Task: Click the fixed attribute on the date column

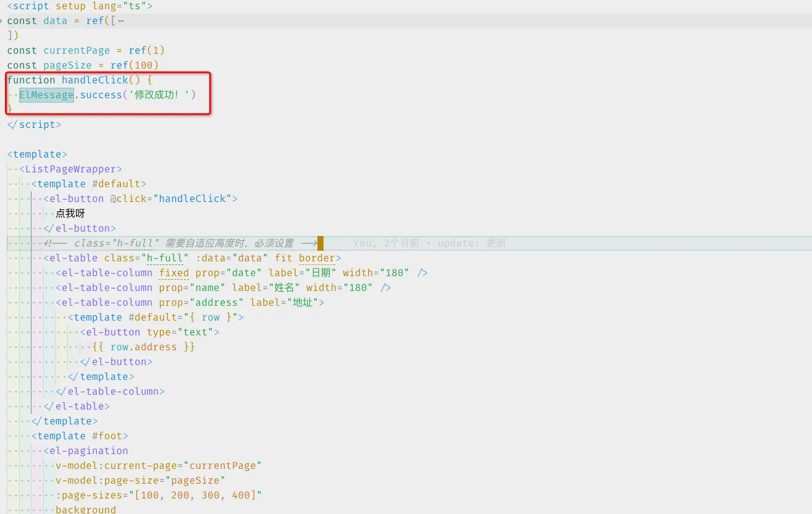Action: [x=174, y=273]
